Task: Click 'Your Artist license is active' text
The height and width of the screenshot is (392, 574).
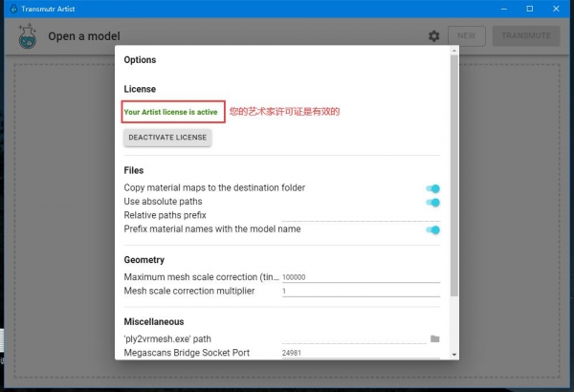Action: click(170, 112)
